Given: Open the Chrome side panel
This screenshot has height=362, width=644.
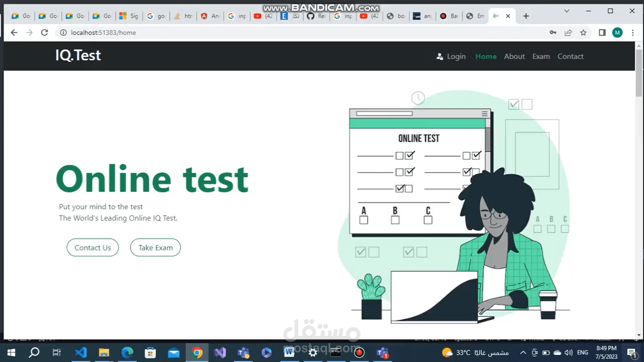Looking at the screenshot, I should 602,33.
